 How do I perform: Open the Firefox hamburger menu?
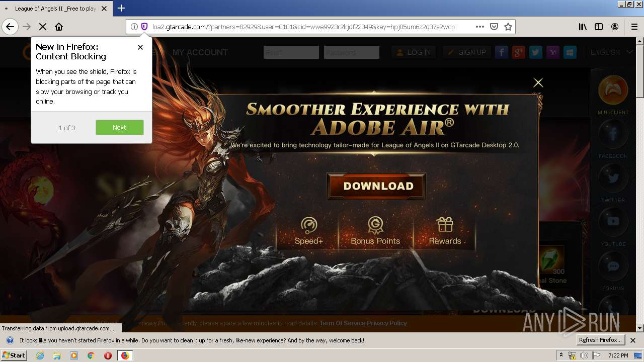point(634,27)
